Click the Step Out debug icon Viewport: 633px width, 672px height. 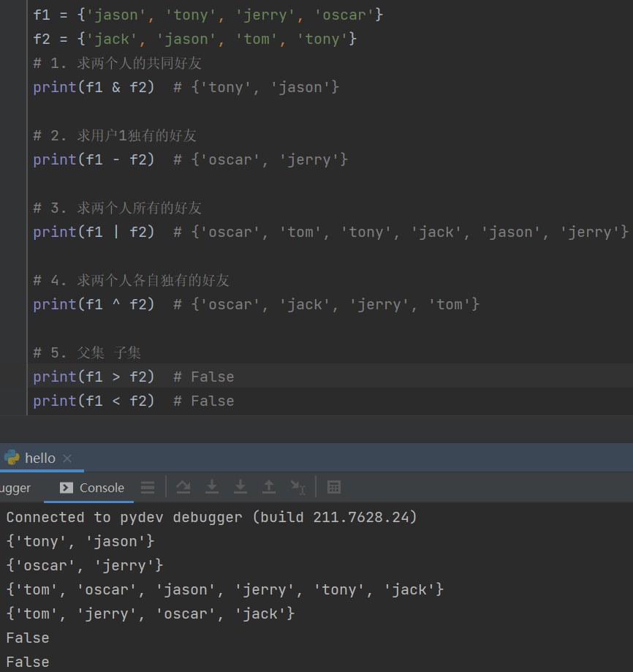pyautogui.click(x=269, y=487)
